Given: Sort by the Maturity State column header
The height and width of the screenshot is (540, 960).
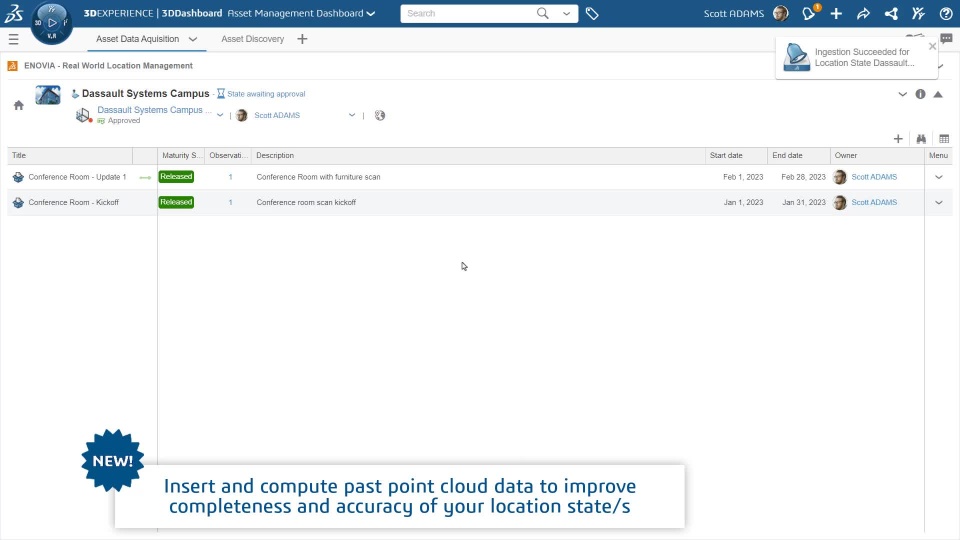Looking at the screenshot, I should tap(181, 156).
